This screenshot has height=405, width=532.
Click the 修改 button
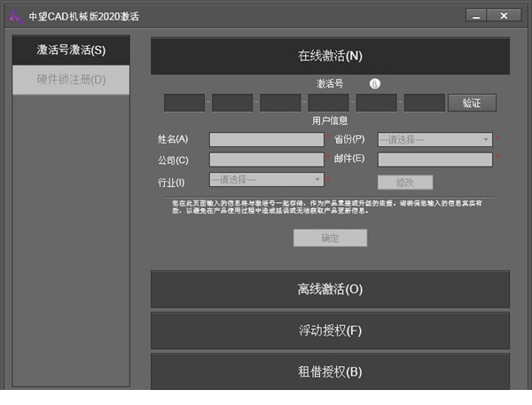405,183
